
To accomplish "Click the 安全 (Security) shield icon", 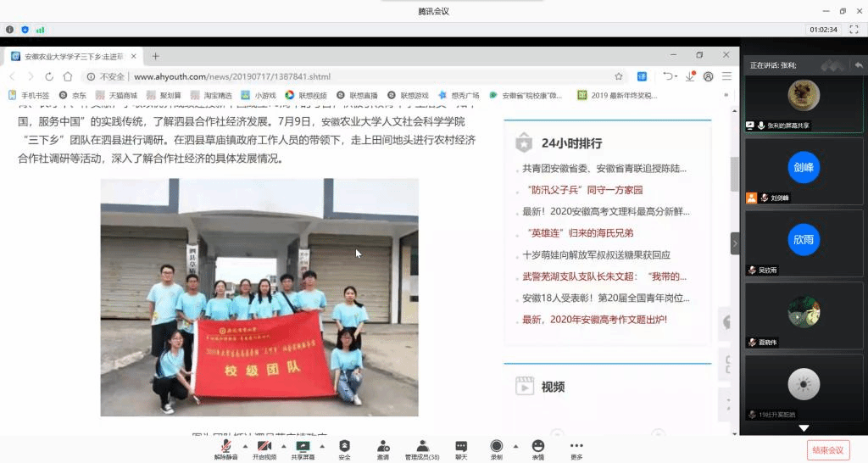I will 344,446.
